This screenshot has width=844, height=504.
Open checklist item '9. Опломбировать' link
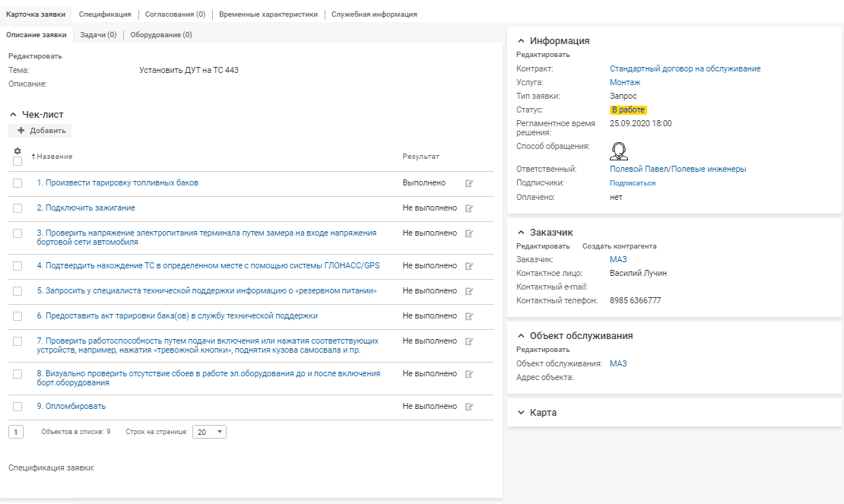pyautogui.click(x=71, y=407)
